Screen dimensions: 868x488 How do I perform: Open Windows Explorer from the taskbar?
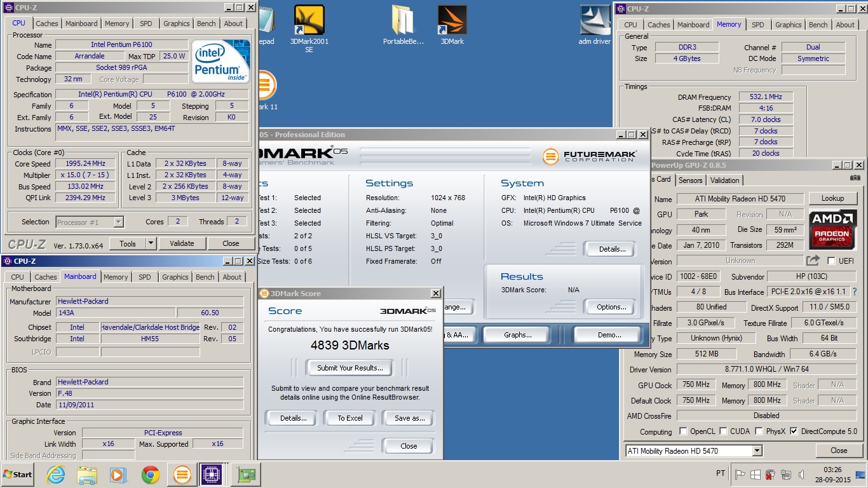86,475
